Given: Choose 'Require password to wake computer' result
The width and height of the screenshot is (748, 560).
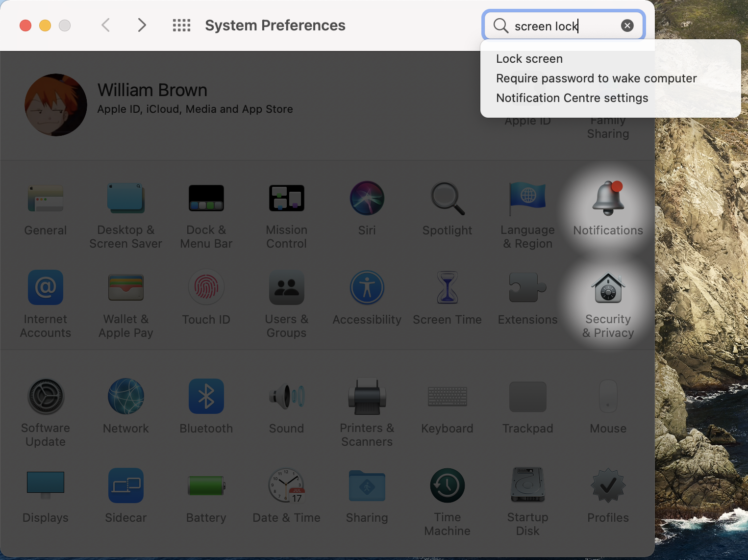Looking at the screenshot, I should pos(596,78).
